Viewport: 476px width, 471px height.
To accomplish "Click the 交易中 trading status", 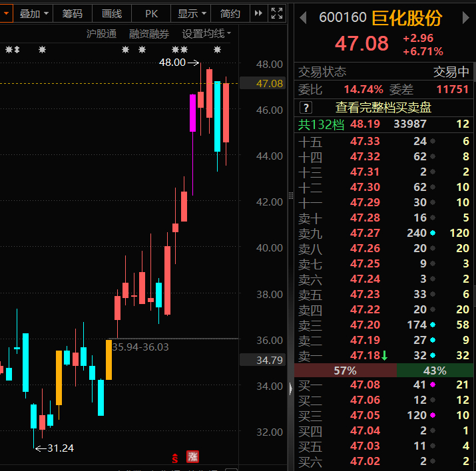I will click(x=451, y=73).
